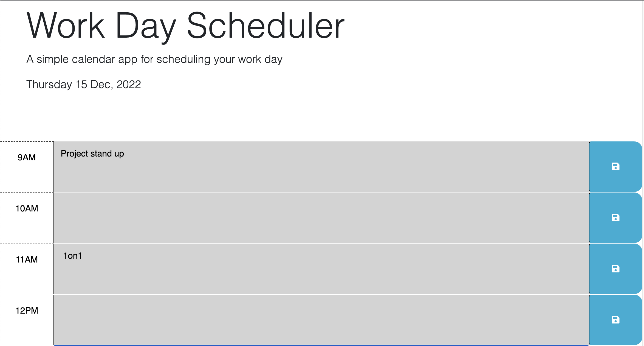Click inside the 12PM event text area
Screen dimensions: 644x346
coord(302,319)
